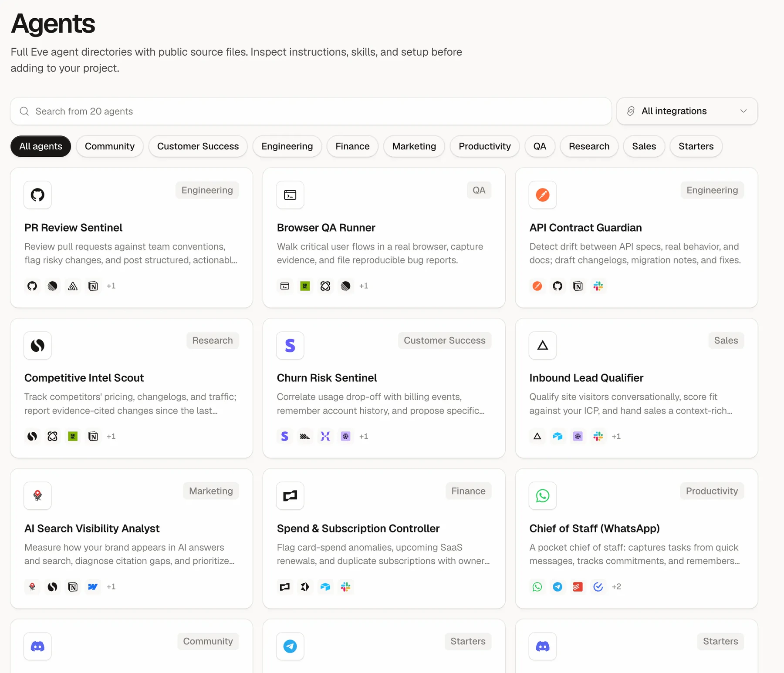The height and width of the screenshot is (673, 784).
Task: Click Notion integration icon on Competitive Intel Scout
Action: tap(93, 436)
